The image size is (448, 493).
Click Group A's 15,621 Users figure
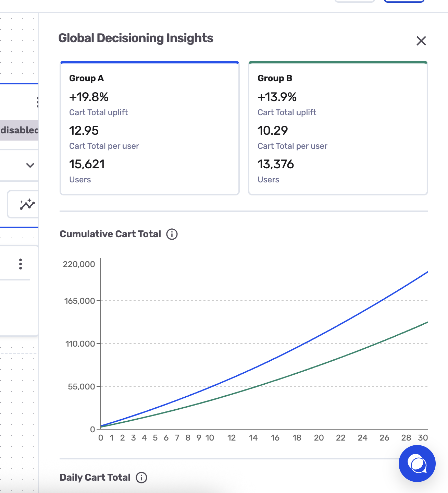point(87,164)
